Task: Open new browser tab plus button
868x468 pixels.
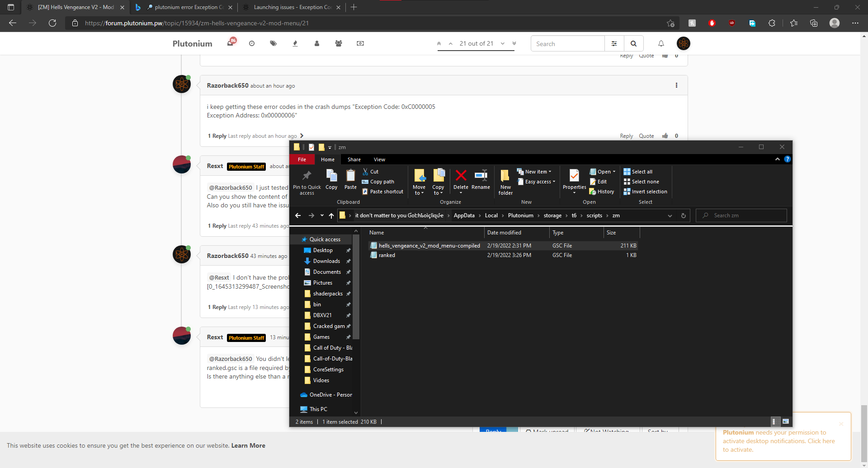Action: (354, 7)
